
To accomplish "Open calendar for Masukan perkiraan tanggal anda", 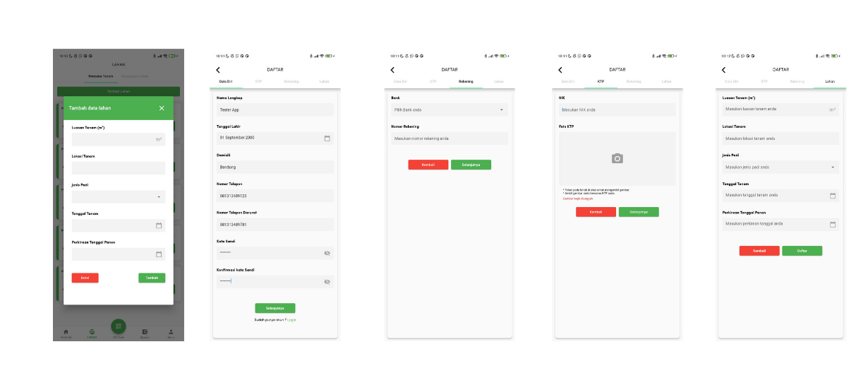I will pyautogui.click(x=833, y=224).
